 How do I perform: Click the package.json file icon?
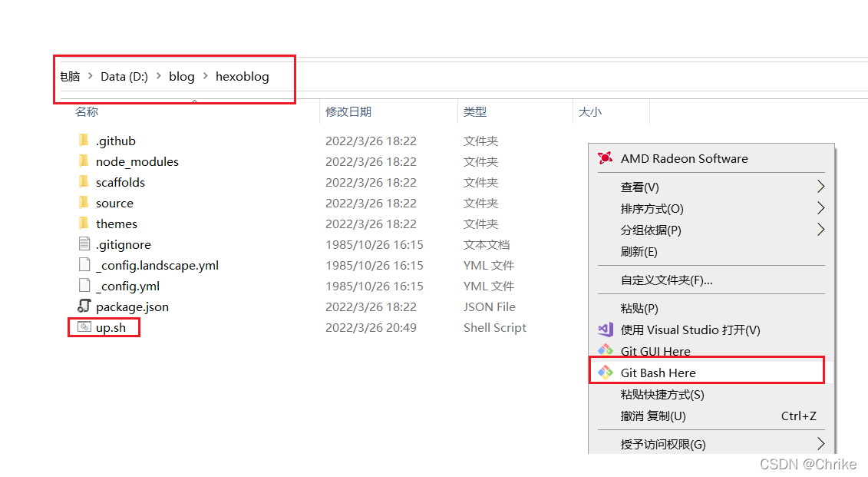point(84,306)
